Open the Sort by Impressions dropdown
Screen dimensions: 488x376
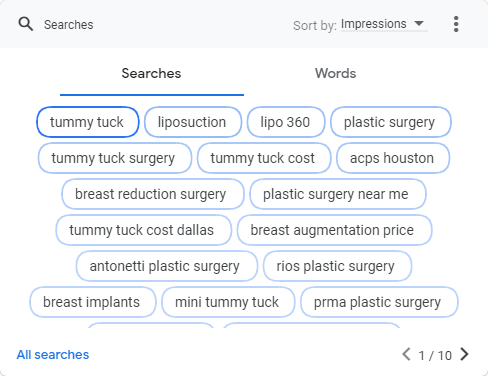384,24
